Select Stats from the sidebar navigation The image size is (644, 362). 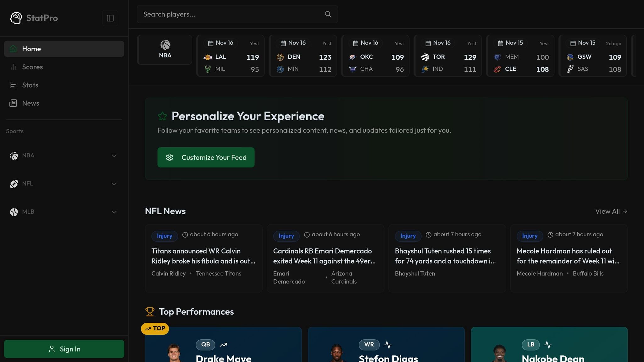[30, 85]
